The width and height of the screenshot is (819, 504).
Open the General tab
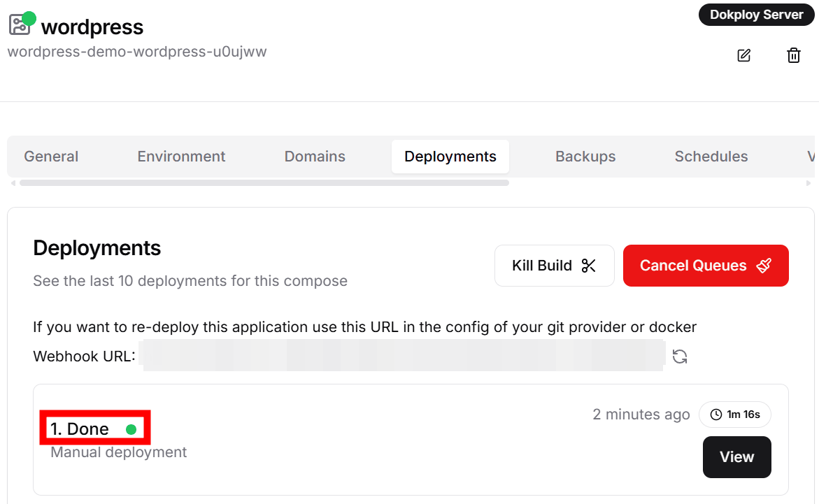pyautogui.click(x=51, y=157)
